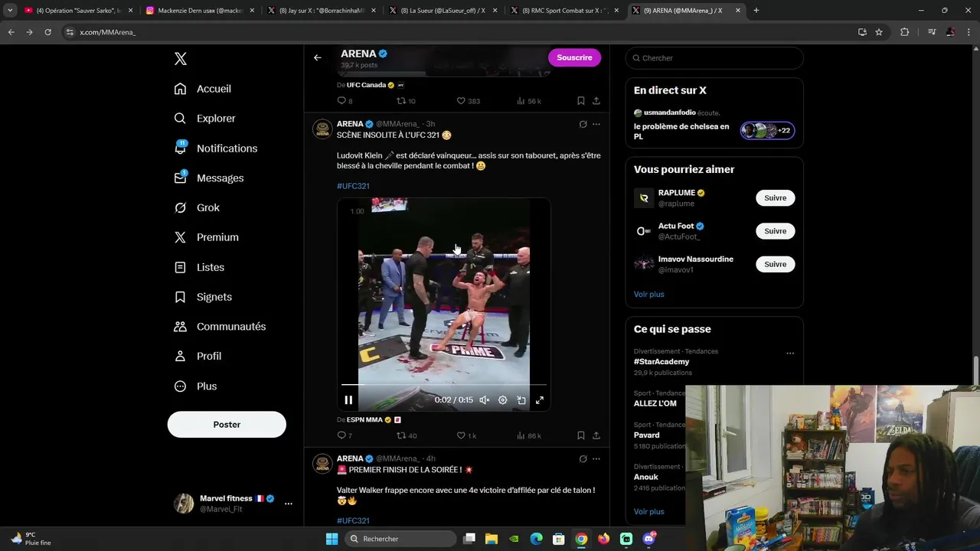Open the Windows Start menu

[x=332, y=539]
